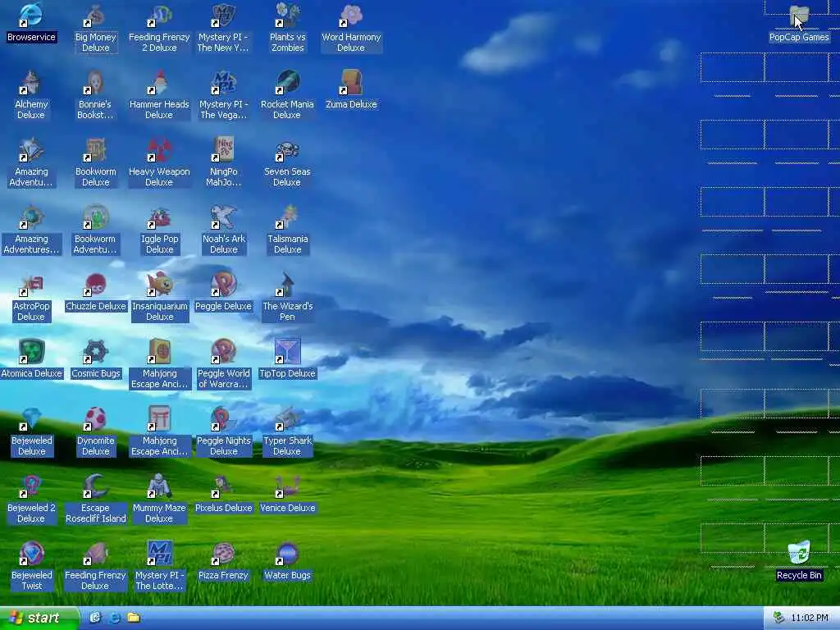This screenshot has width=840, height=630.
Task: Select the Water Bugs icon
Action: [x=287, y=562]
